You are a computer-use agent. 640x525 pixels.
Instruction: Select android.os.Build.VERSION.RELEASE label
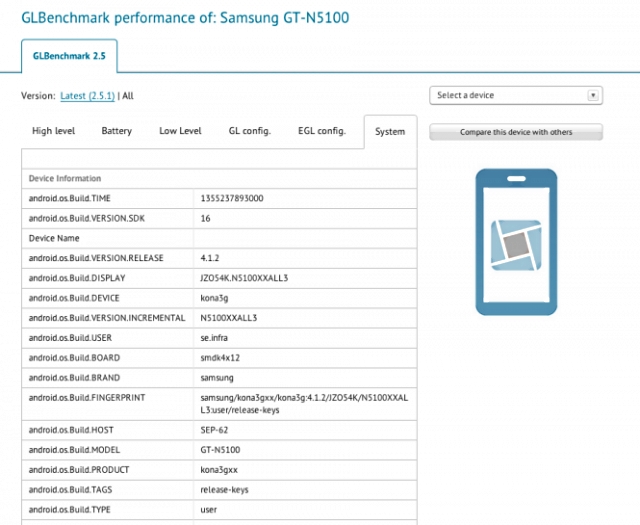[96, 258]
